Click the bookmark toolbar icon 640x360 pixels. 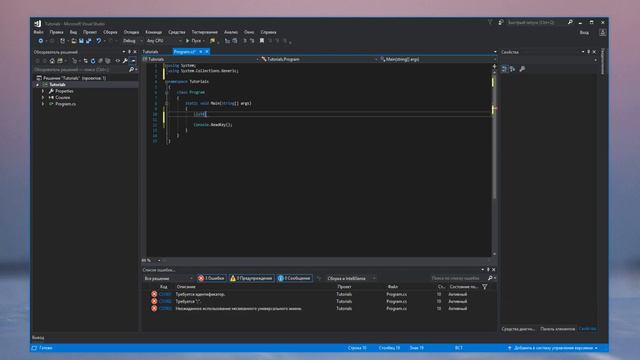262,41
